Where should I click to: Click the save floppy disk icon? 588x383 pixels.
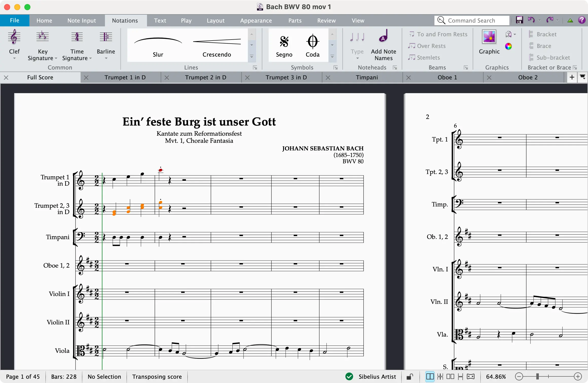coord(519,20)
